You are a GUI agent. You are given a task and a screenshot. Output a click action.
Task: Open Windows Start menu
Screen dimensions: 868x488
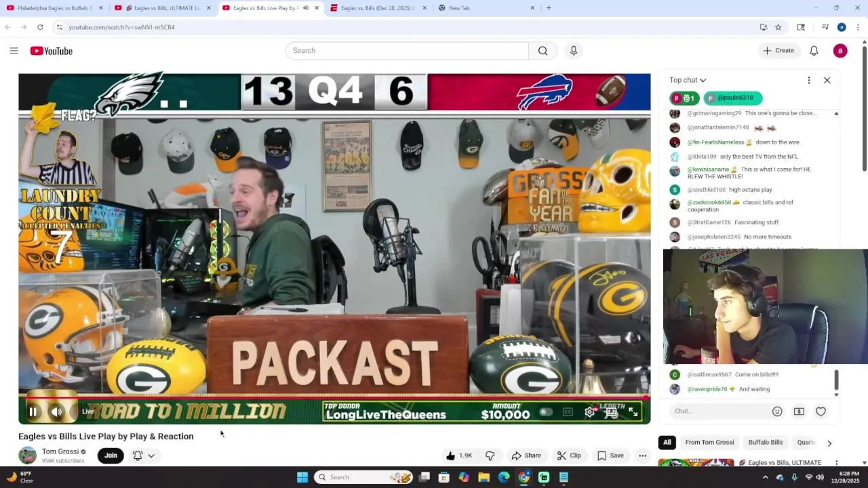[x=302, y=477]
